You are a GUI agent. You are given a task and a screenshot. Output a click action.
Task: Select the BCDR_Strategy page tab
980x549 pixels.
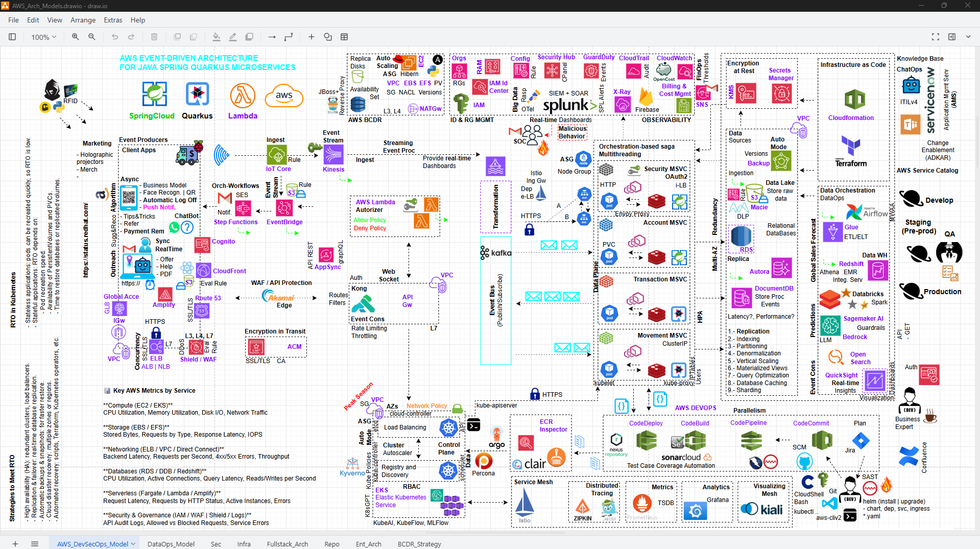(419, 544)
